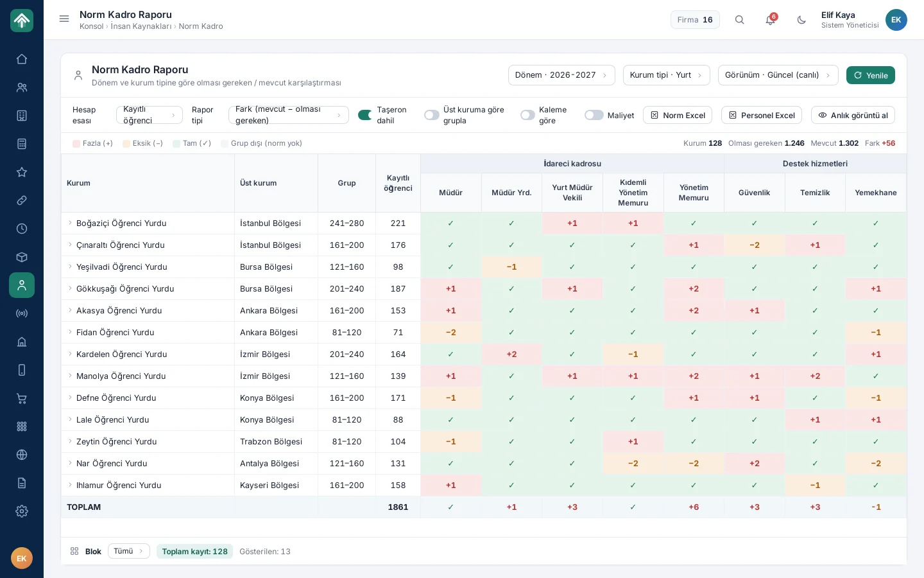Open the Hesap esası Kayıtlı öğrenci dropdown

point(150,115)
